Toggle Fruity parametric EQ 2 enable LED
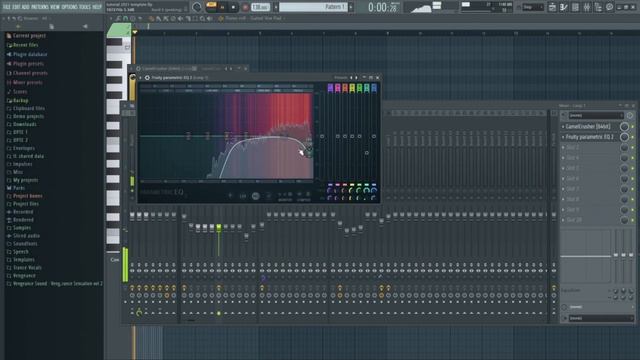Image resolution: width=640 pixels, height=360 pixels. (633, 137)
